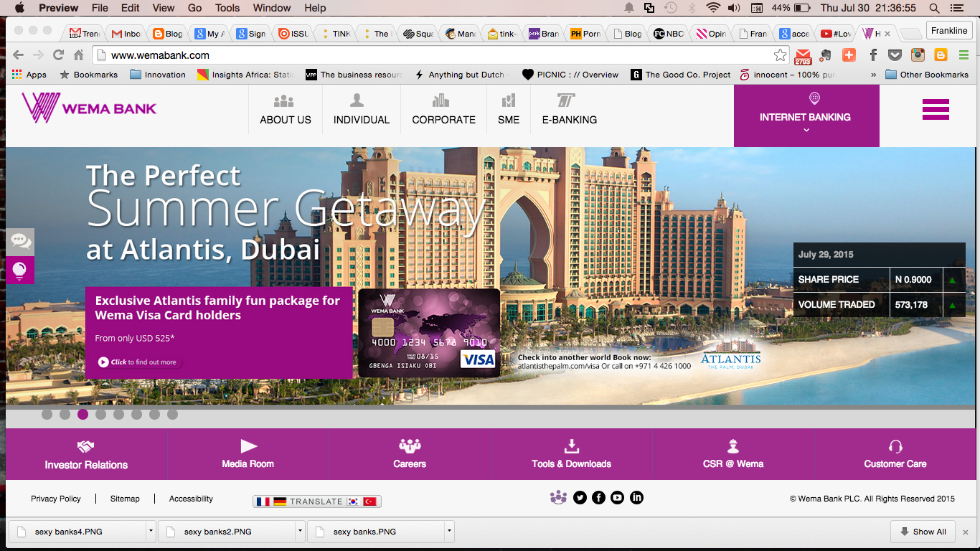Open the Tools menu in menu bar

227,8
